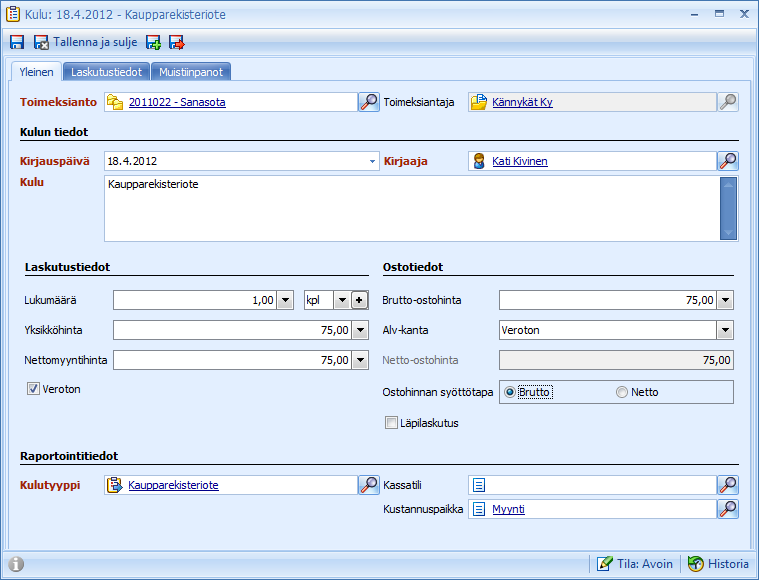
Task: Open Kulutyyppi search magnifier
Action: tap(369, 485)
